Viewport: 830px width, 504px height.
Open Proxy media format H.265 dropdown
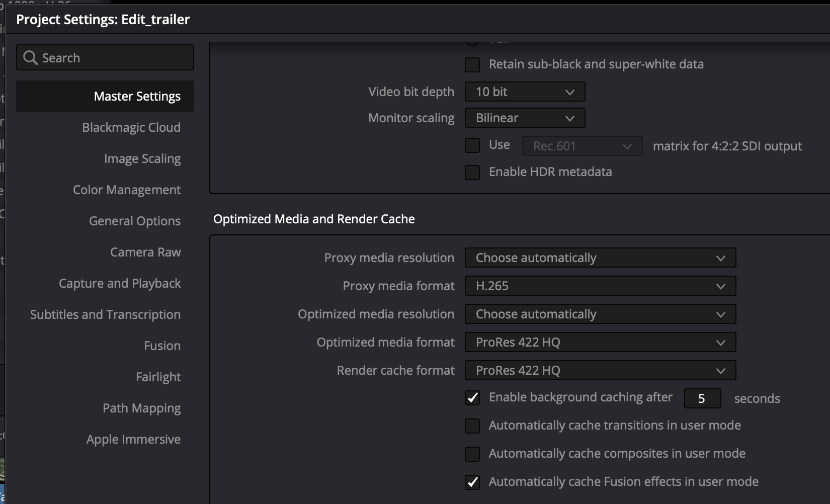click(600, 286)
